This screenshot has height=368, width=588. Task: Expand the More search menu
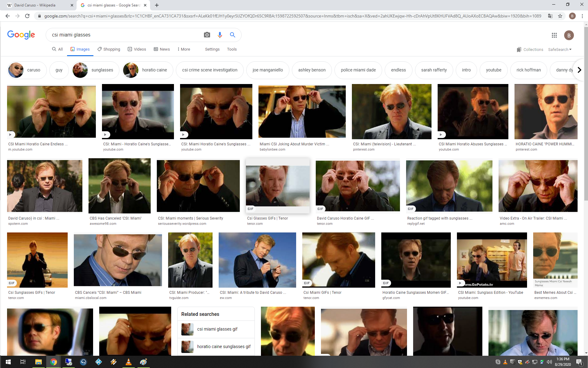point(184,49)
